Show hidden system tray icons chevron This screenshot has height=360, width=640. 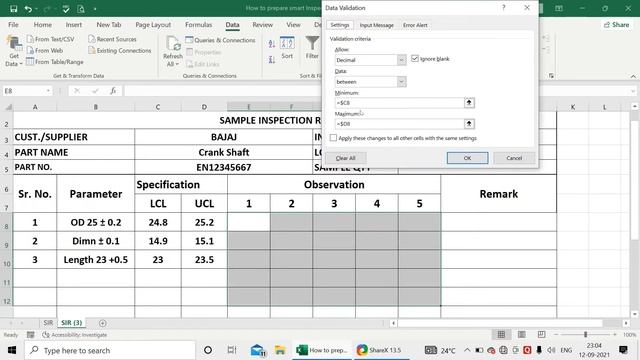(467, 350)
